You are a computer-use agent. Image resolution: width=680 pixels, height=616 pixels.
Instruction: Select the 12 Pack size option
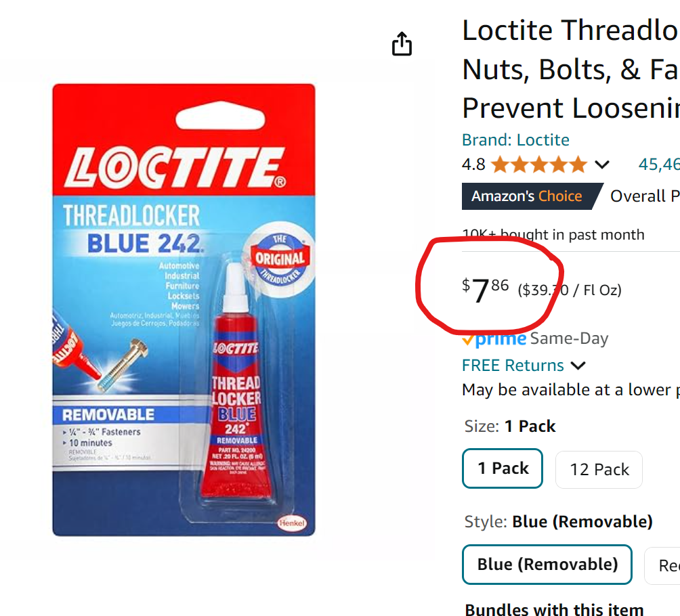point(598,469)
